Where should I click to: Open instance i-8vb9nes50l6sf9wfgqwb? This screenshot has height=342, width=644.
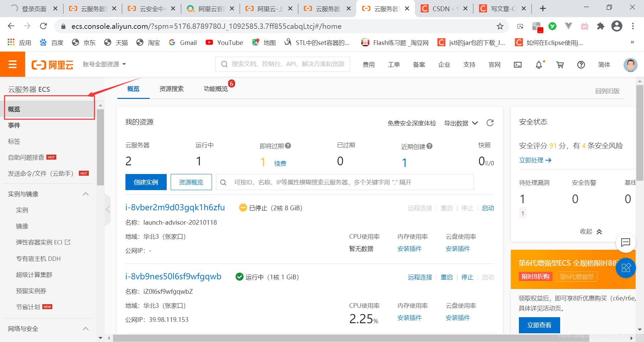point(173,277)
